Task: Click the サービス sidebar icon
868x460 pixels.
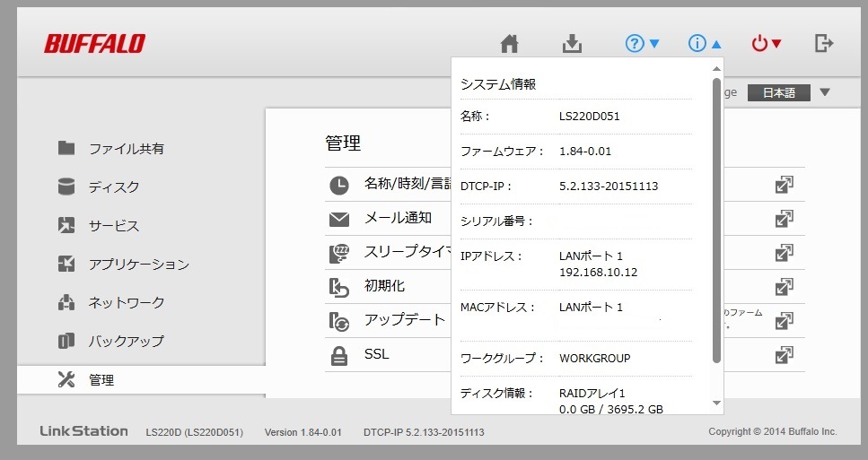Action: click(66, 225)
